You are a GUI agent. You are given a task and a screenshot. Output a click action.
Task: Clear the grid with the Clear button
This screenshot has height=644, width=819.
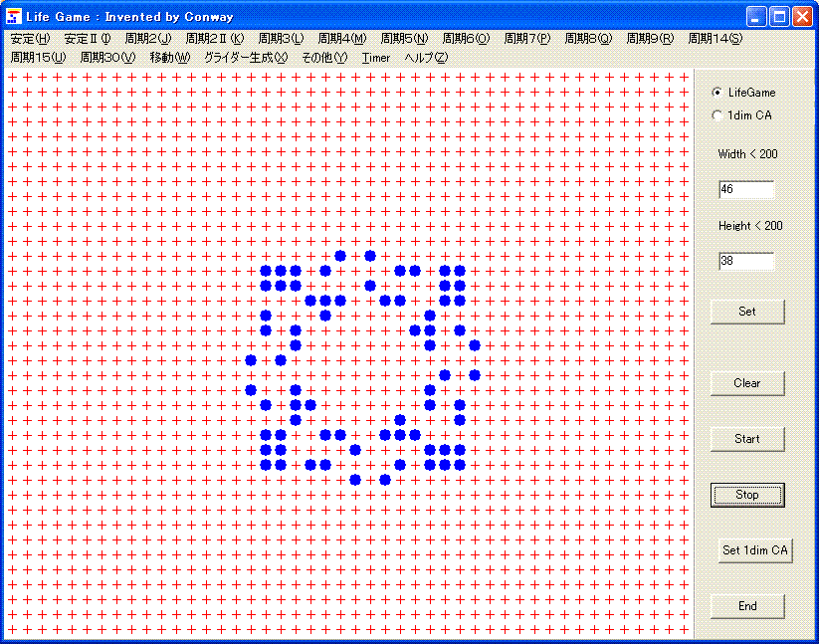pyautogui.click(x=747, y=383)
